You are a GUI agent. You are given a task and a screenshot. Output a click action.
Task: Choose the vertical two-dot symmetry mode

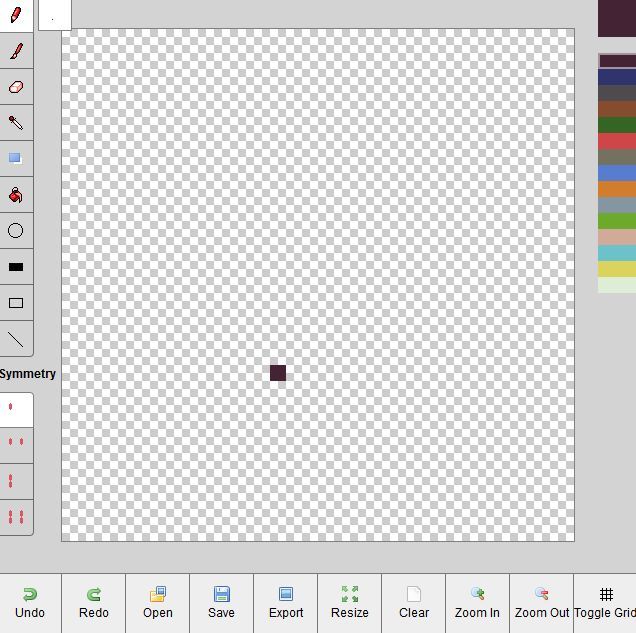tap(16, 481)
